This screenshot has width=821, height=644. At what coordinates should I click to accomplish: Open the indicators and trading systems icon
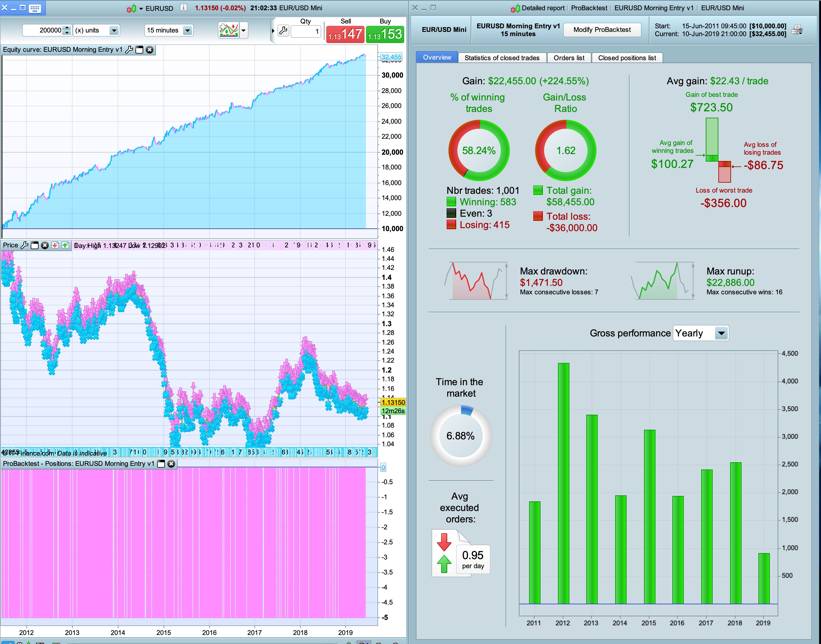[228, 30]
